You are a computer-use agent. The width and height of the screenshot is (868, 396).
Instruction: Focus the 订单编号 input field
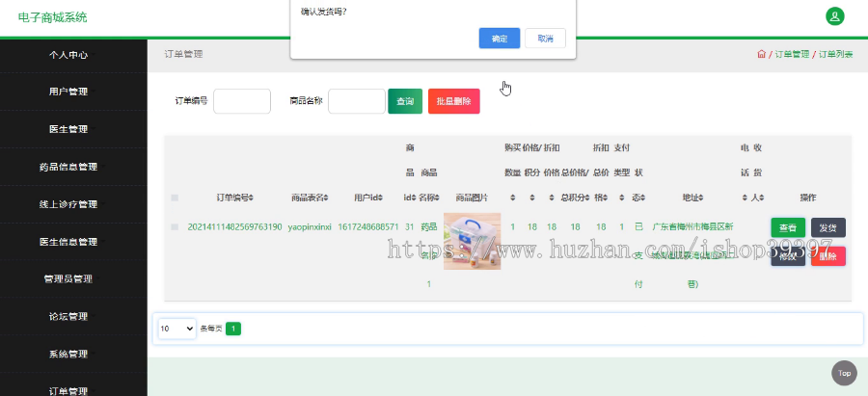coord(242,101)
